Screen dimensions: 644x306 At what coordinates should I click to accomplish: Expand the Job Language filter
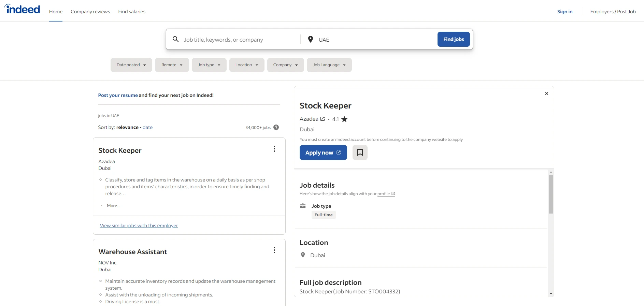point(329,65)
